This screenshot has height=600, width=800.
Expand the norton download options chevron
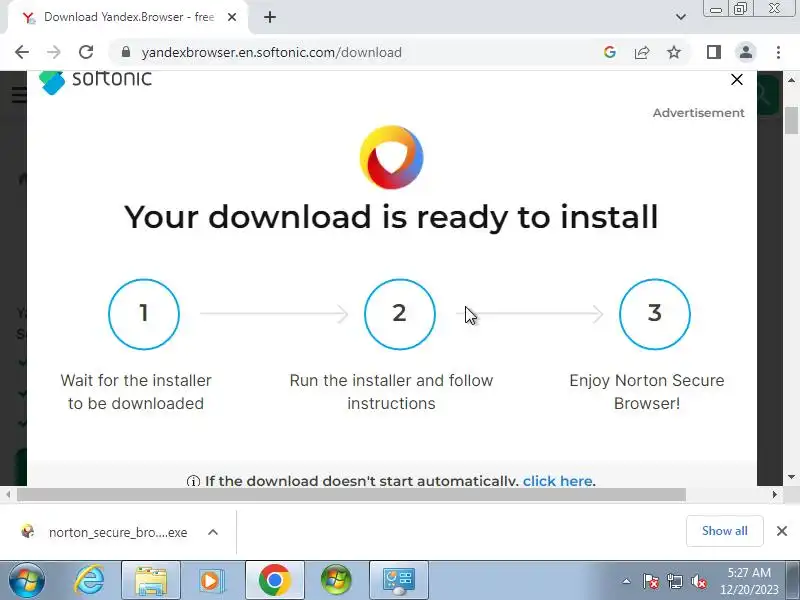pos(213,532)
